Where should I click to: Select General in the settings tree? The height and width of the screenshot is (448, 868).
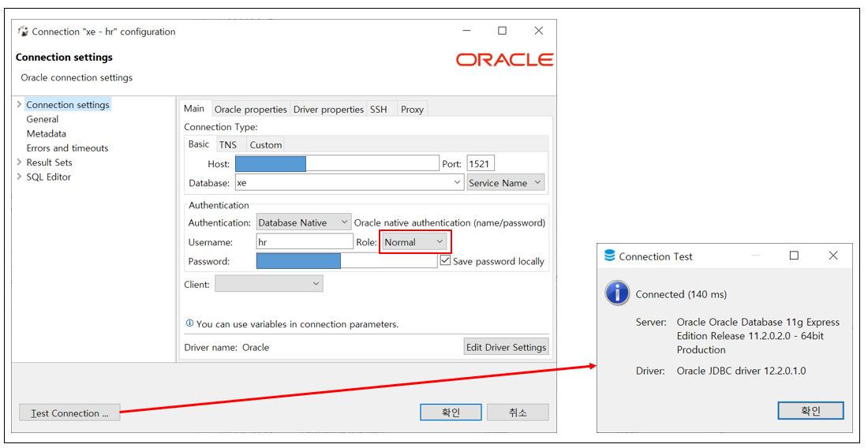43,119
